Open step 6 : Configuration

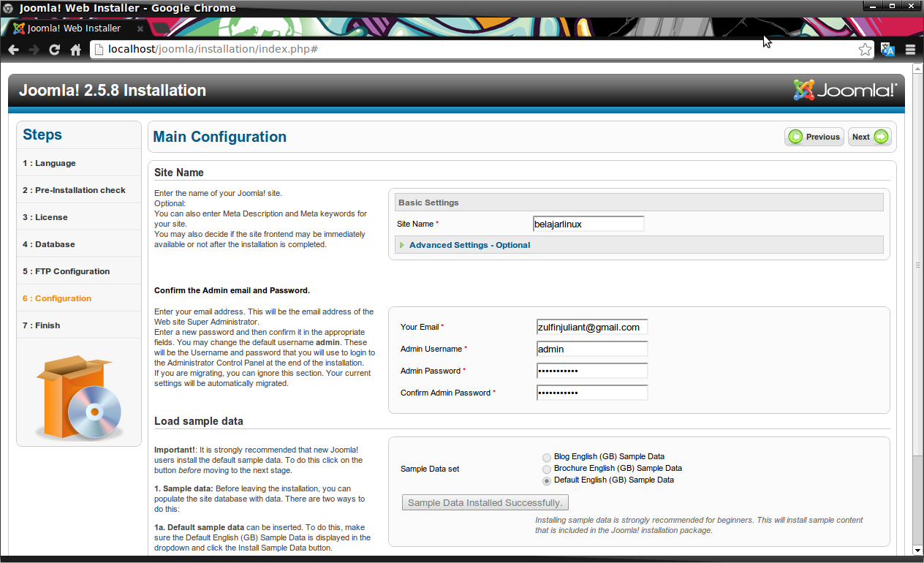79,298
